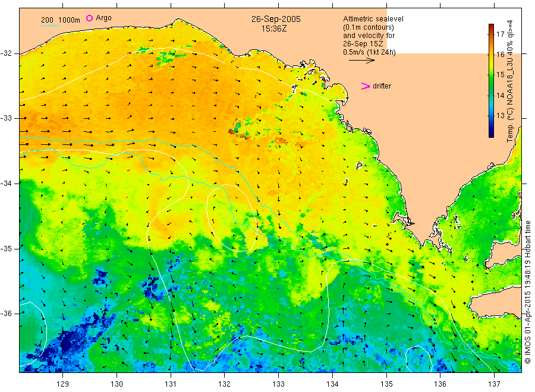Click the 133 longitude axis label
535x392 pixels.
278,384
